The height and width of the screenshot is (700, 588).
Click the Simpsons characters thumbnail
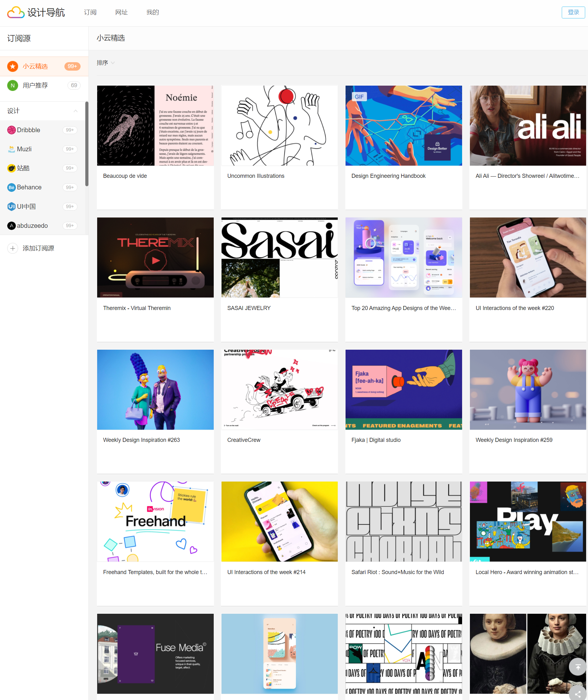click(x=155, y=390)
